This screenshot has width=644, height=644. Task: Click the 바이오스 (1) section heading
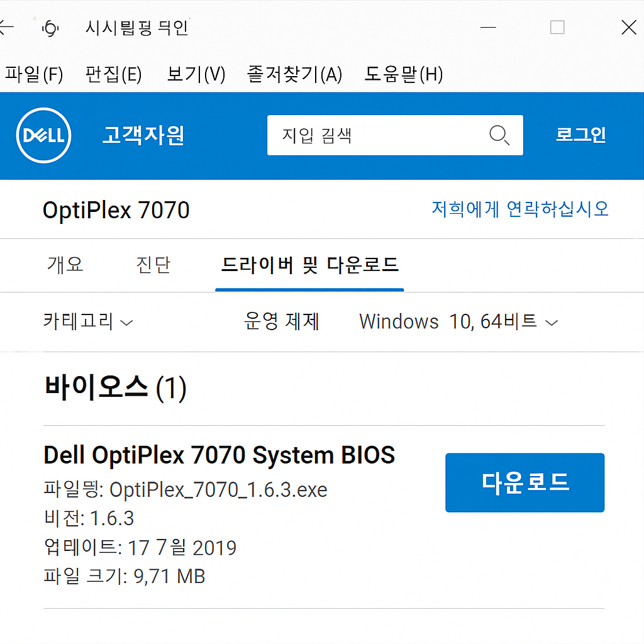pos(116,387)
